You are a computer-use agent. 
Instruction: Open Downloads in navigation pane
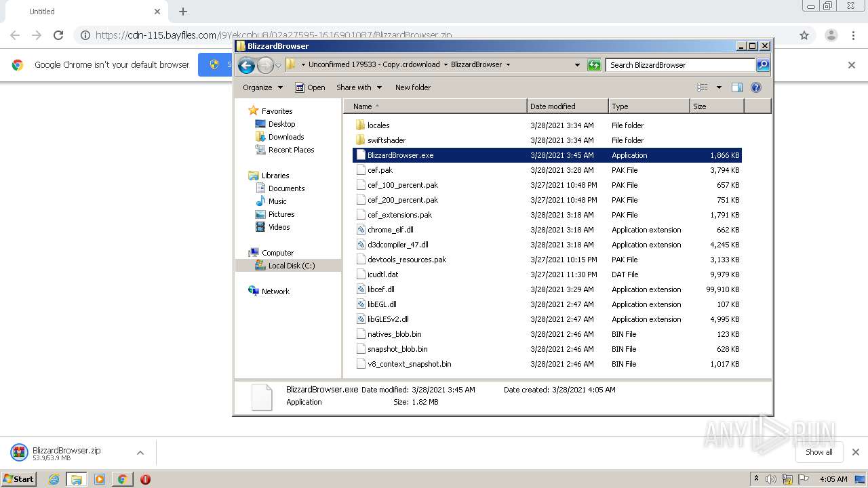point(285,137)
